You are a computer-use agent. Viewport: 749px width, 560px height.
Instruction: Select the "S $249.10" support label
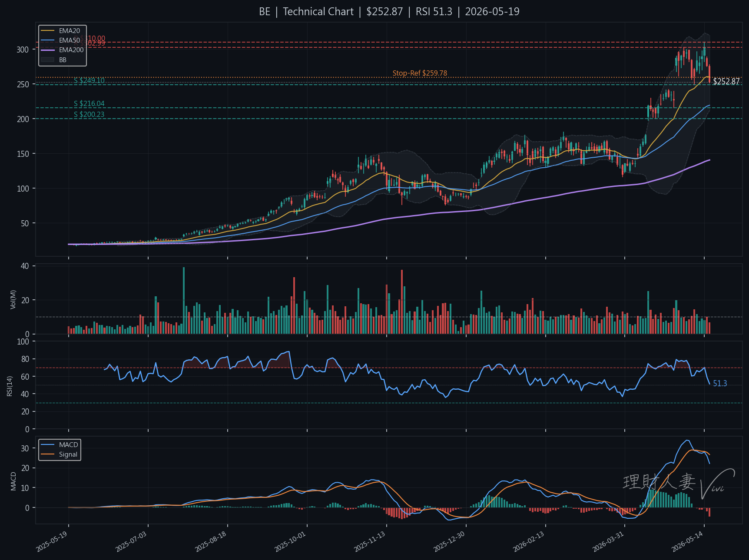(89, 80)
